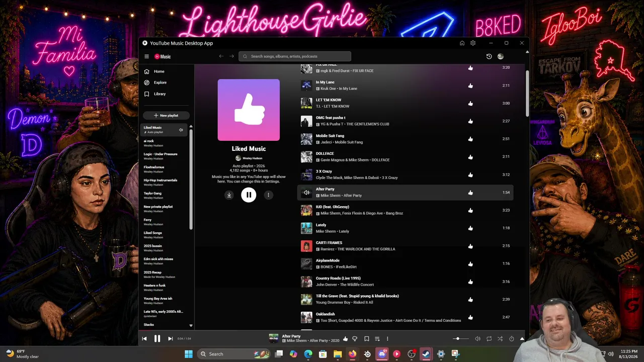Image resolution: width=644 pixels, height=362 pixels.
Task: Mute the player volume
Action: [477, 339]
